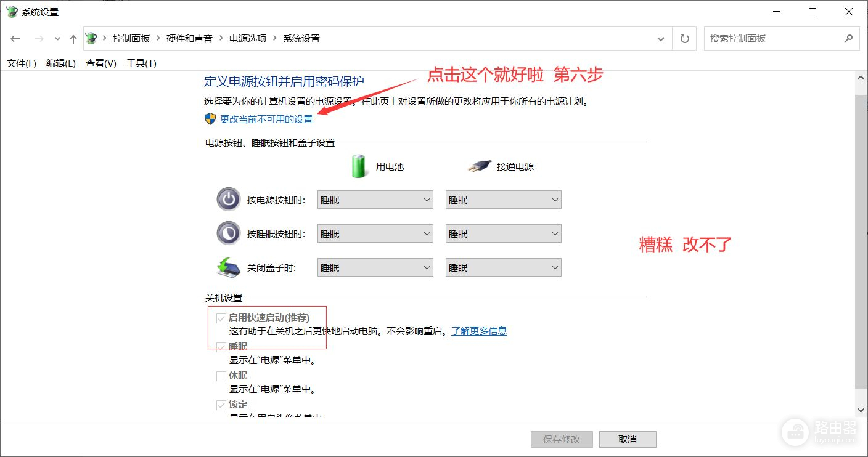Click the search magnifier icon

pos(849,38)
